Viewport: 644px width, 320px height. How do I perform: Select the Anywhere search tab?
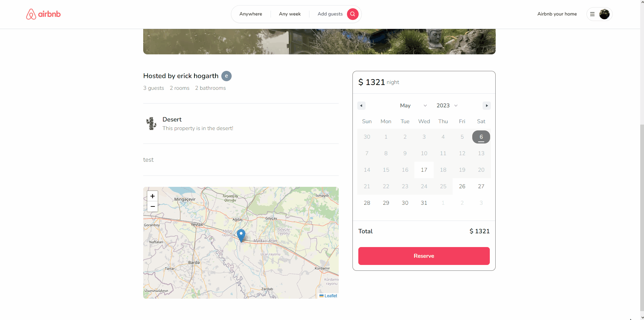251,14
